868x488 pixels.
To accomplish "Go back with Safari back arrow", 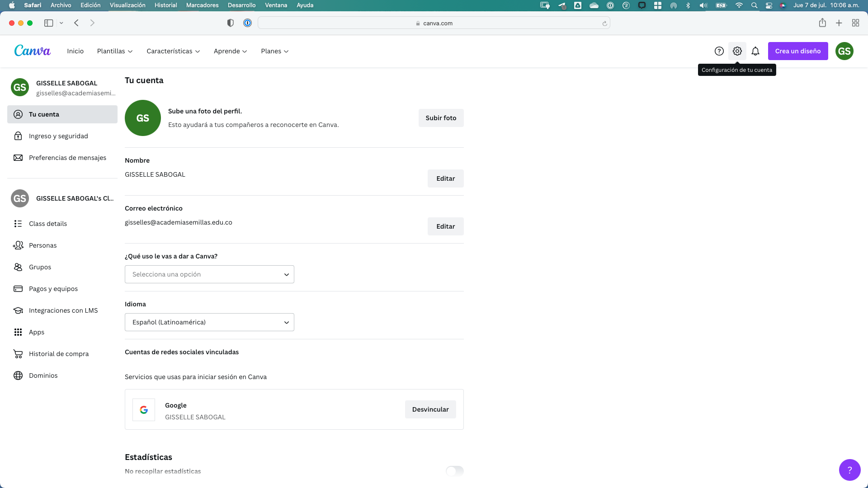I will pos(76,23).
